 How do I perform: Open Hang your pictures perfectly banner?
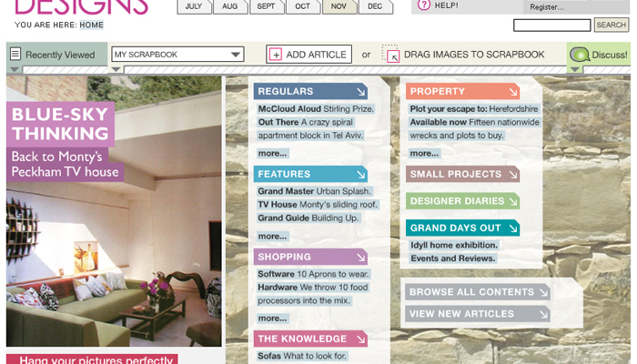click(x=92, y=359)
